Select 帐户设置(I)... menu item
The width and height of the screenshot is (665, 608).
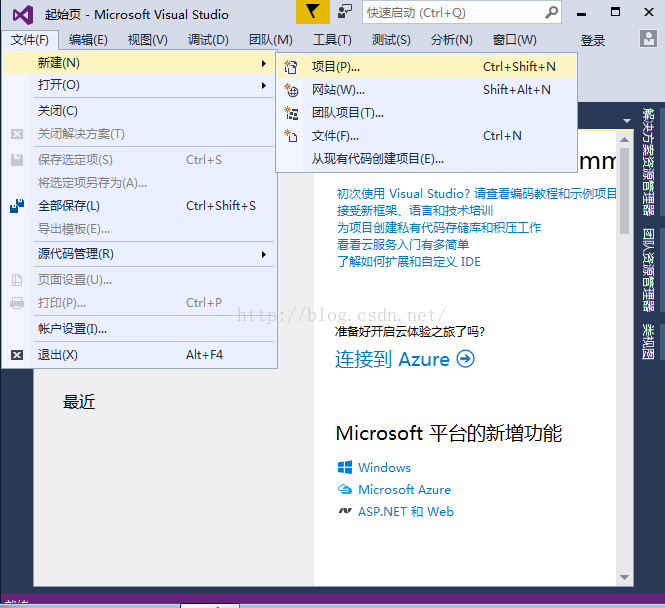pyautogui.click(x=140, y=329)
